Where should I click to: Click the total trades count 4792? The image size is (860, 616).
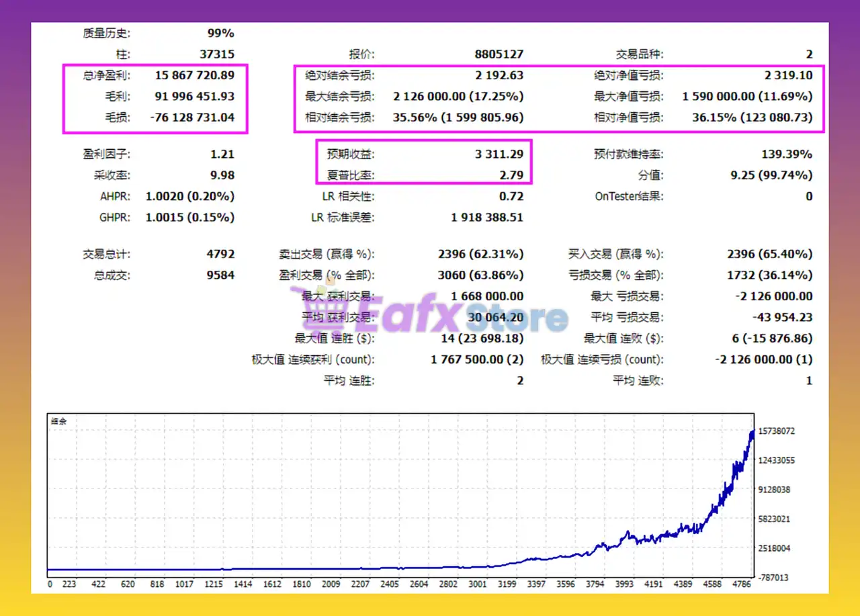[x=220, y=255]
